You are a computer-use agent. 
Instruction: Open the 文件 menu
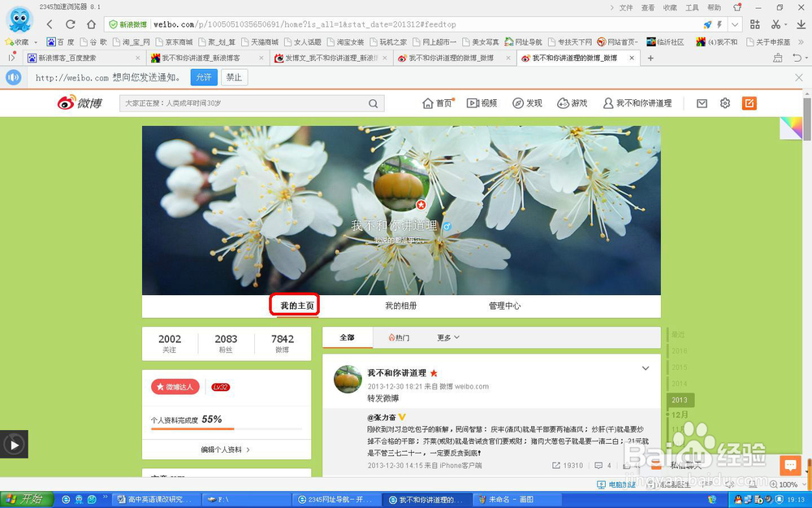pyautogui.click(x=626, y=7)
